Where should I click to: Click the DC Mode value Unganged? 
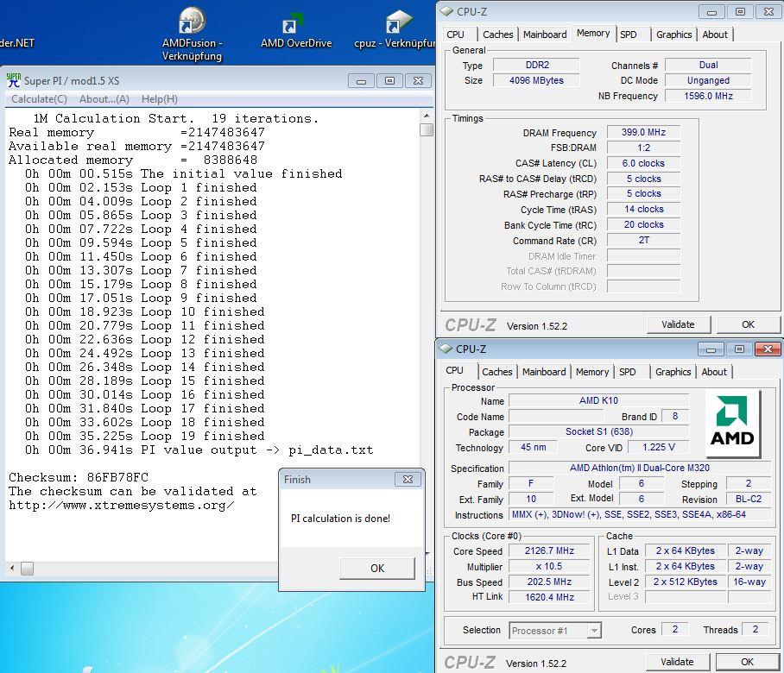(708, 80)
